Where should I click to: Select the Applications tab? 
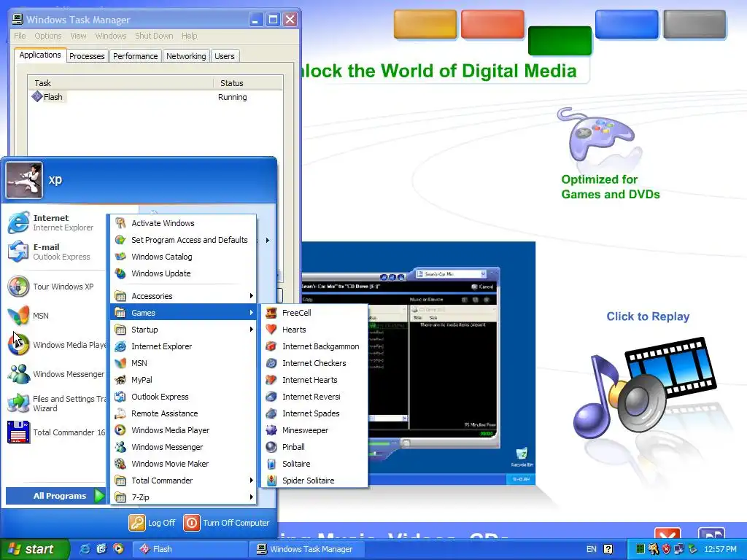coord(40,55)
